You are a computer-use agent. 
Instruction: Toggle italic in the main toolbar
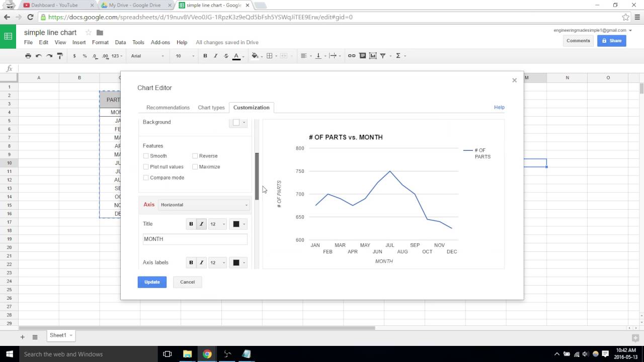click(215, 56)
